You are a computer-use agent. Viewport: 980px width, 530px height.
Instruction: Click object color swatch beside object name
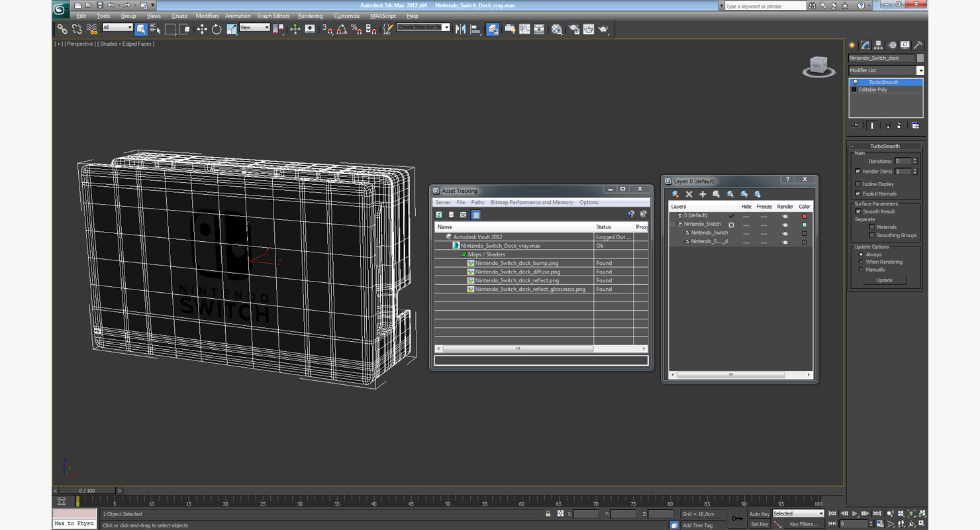pos(920,58)
